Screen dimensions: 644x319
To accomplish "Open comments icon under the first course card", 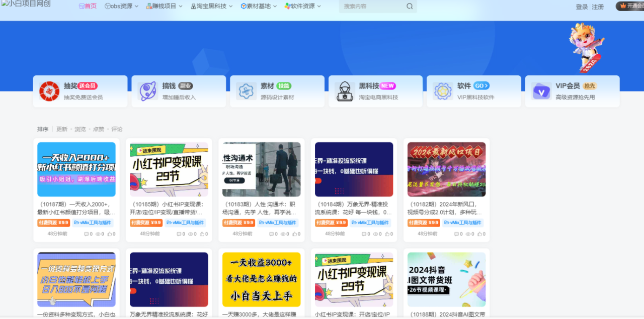I will pyautogui.click(x=87, y=234).
